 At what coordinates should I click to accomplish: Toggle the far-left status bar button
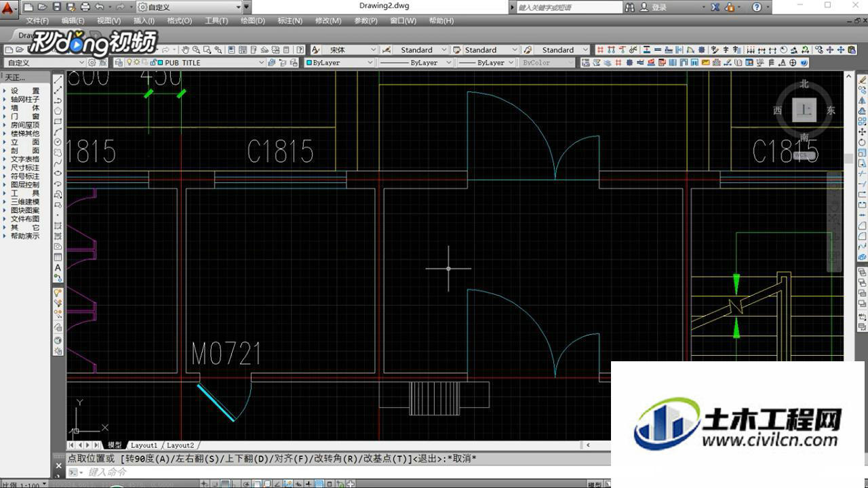coord(204,484)
